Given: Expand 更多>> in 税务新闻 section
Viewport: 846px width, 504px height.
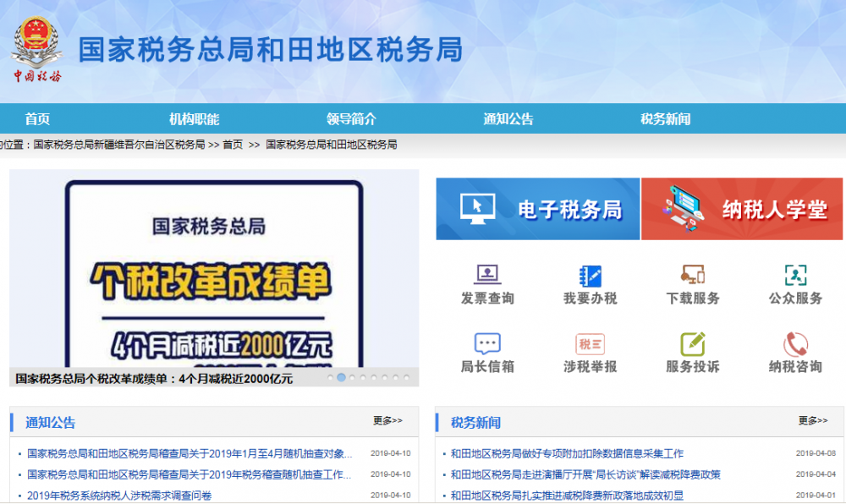Looking at the screenshot, I should pyautogui.click(x=813, y=420).
